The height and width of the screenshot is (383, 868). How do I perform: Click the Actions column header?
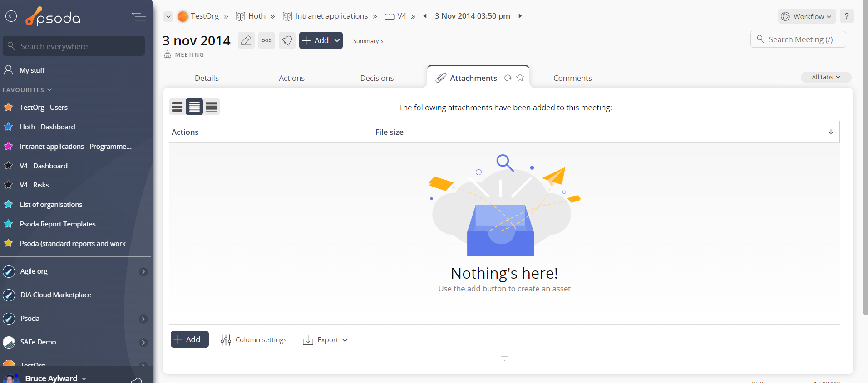[x=185, y=132]
